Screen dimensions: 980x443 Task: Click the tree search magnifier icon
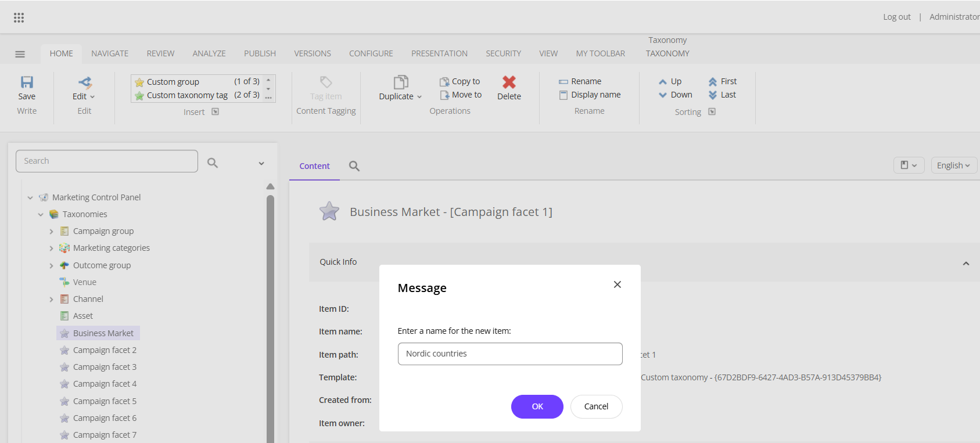213,163
